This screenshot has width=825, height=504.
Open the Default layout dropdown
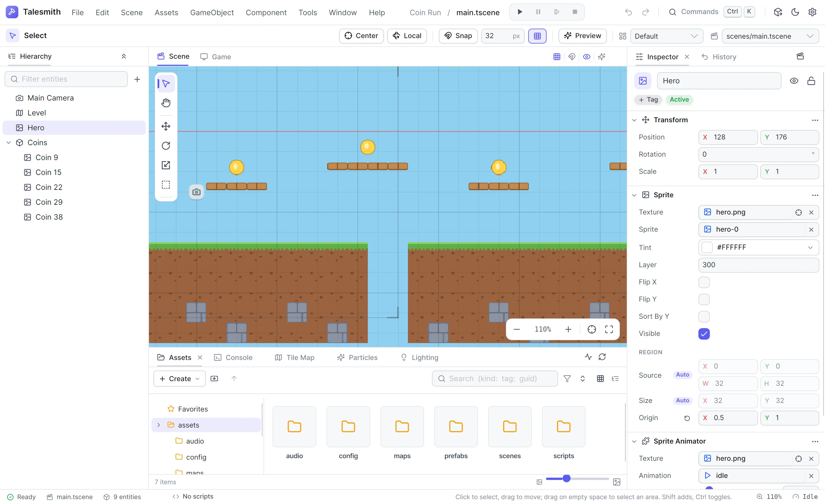tap(666, 36)
